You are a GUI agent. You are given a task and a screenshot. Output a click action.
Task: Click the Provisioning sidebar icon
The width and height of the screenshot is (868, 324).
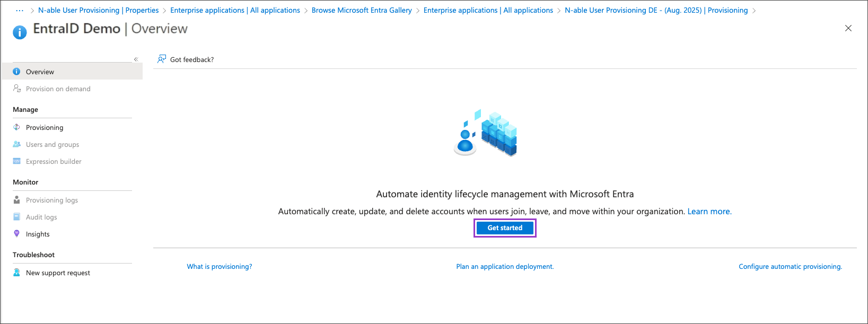pyautogui.click(x=16, y=127)
